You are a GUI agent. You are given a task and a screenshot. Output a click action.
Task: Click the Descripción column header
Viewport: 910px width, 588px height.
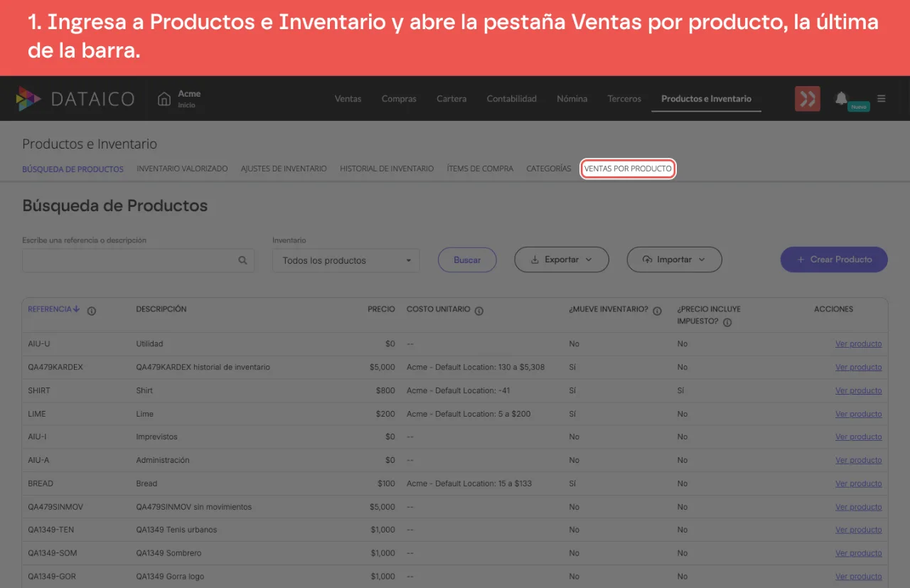[x=161, y=309]
